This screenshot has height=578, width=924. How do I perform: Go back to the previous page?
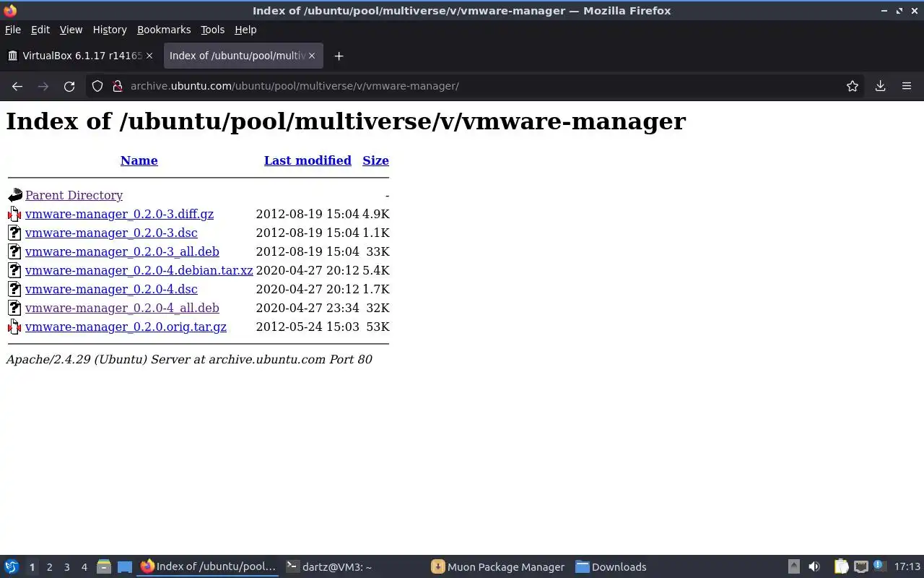pyautogui.click(x=17, y=86)
